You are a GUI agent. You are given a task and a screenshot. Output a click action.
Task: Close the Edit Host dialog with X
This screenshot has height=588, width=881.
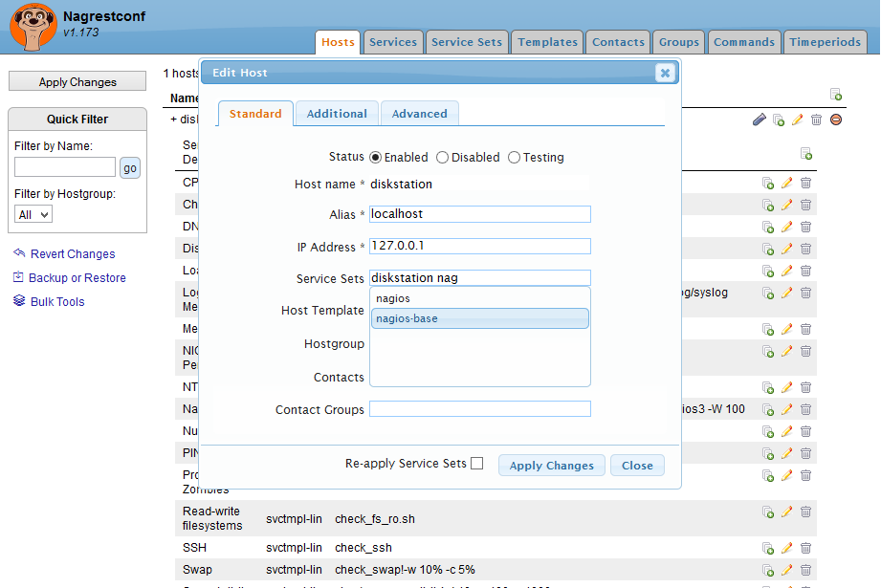point(665,73)
